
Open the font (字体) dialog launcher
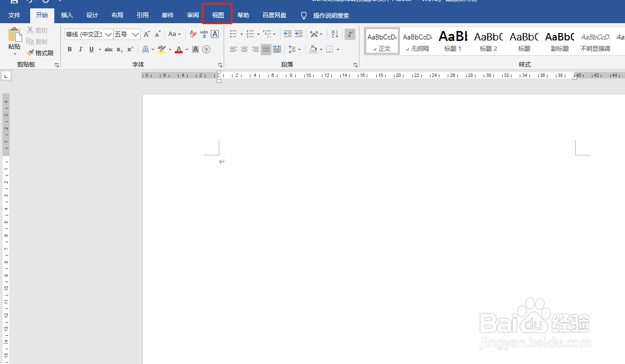[220, 65]
